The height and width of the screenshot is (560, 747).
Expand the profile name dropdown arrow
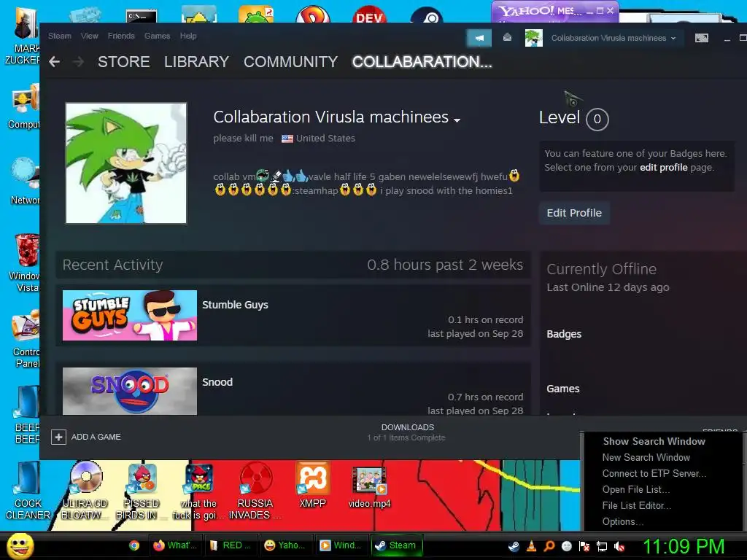[457, 120]
